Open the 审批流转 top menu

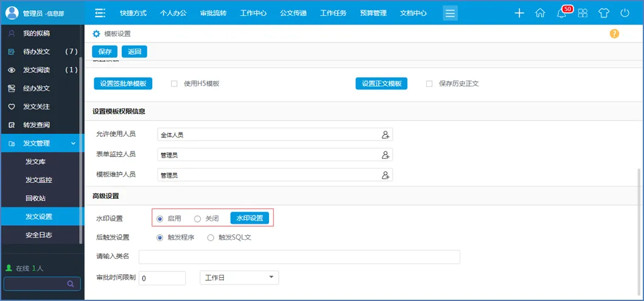pos(213,13)
